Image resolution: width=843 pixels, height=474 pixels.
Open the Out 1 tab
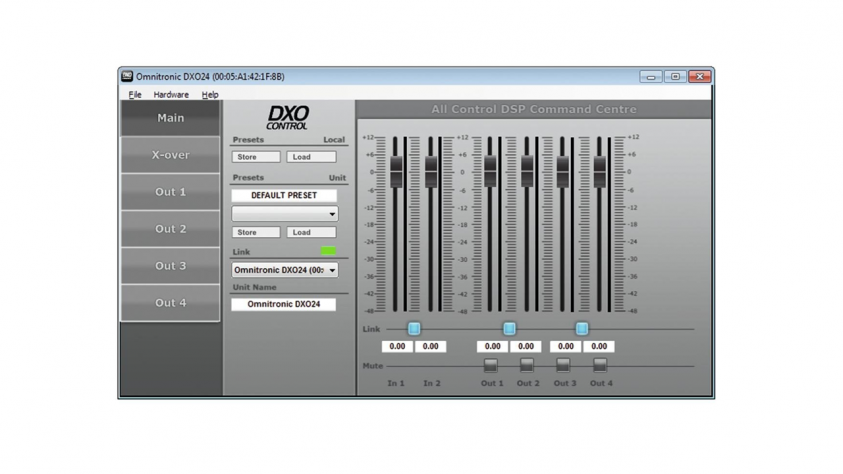(170, 192)
